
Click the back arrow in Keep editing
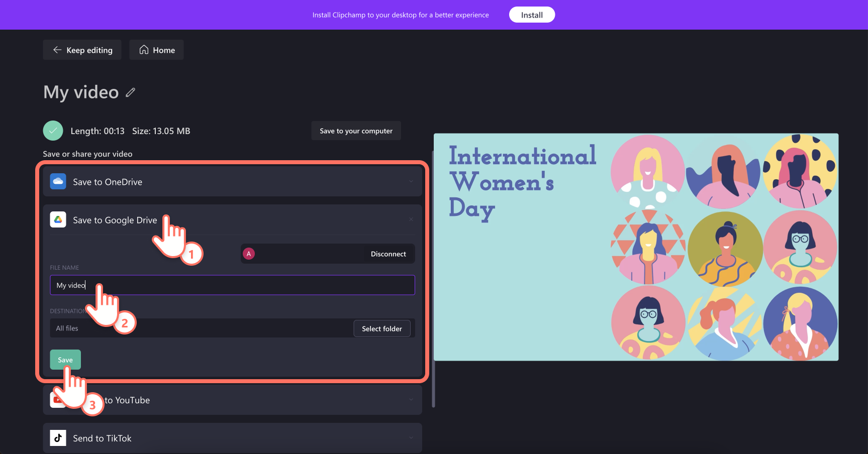pyautogui.click(x=57, y=50)
